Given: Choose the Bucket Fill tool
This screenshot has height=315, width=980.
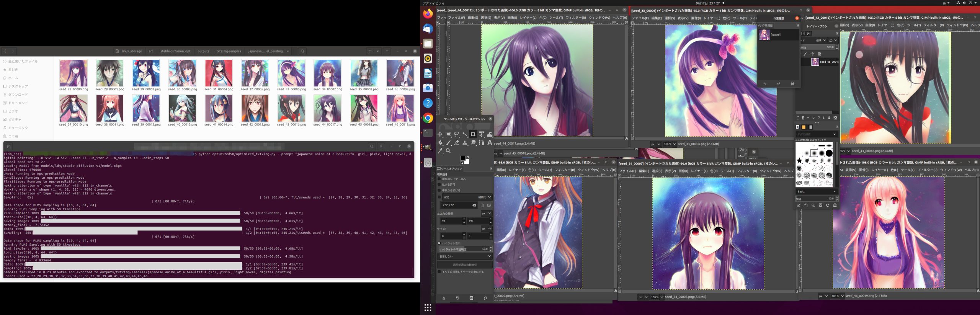Looking at the screenshot, I should 440,143.
